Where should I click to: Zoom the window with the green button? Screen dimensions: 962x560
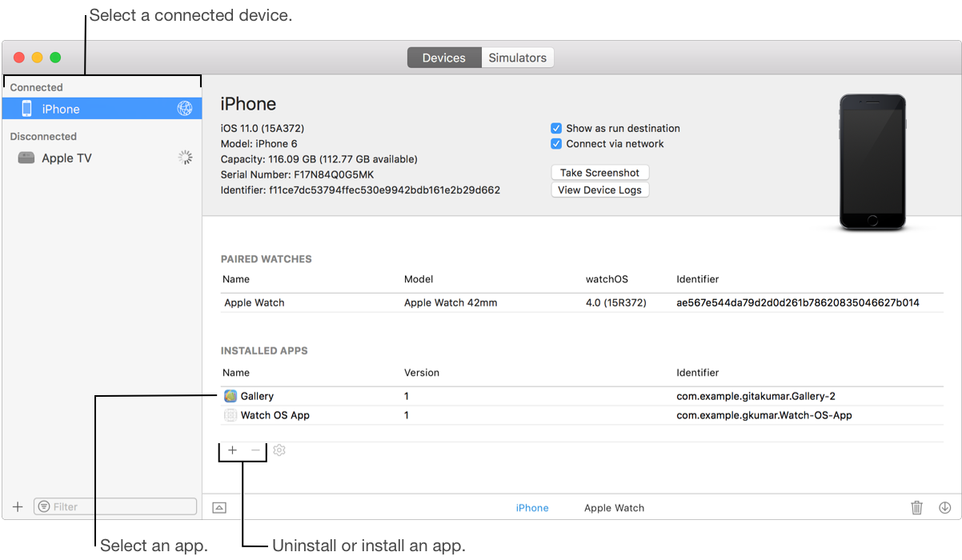[55, 58]
